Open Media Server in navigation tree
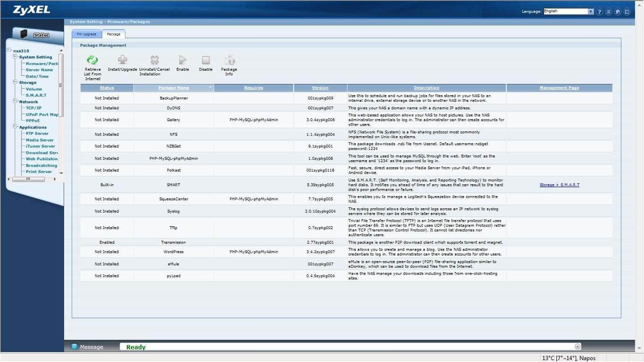 pyautogui.click(x=40, y=140)
